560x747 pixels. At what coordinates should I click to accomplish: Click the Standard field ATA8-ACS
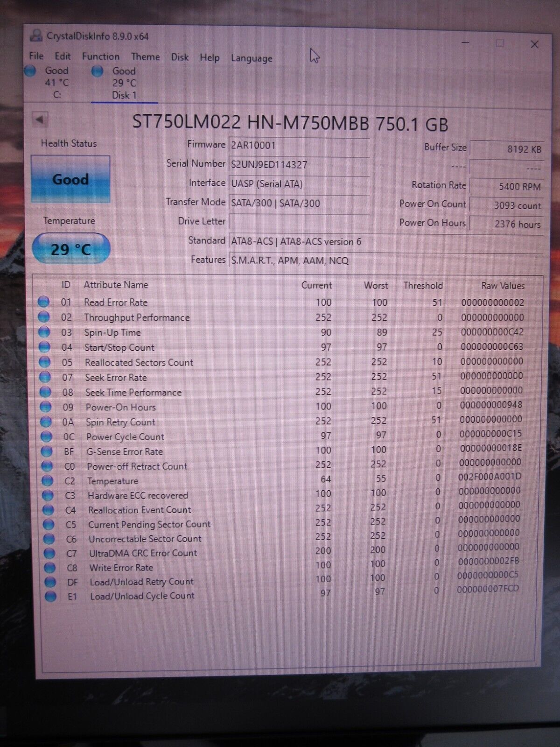[x=386, y=241]
